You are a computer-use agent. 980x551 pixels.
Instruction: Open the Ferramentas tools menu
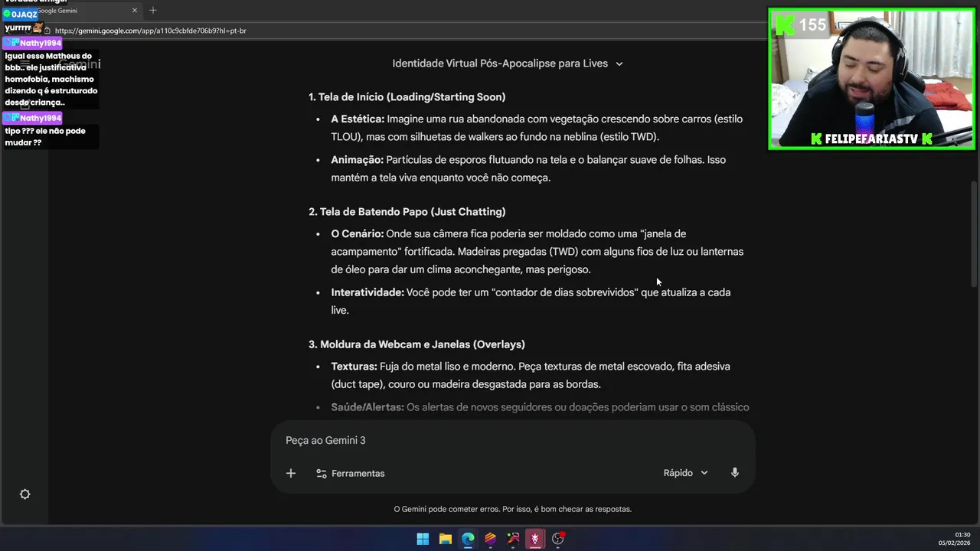[351, 474]
